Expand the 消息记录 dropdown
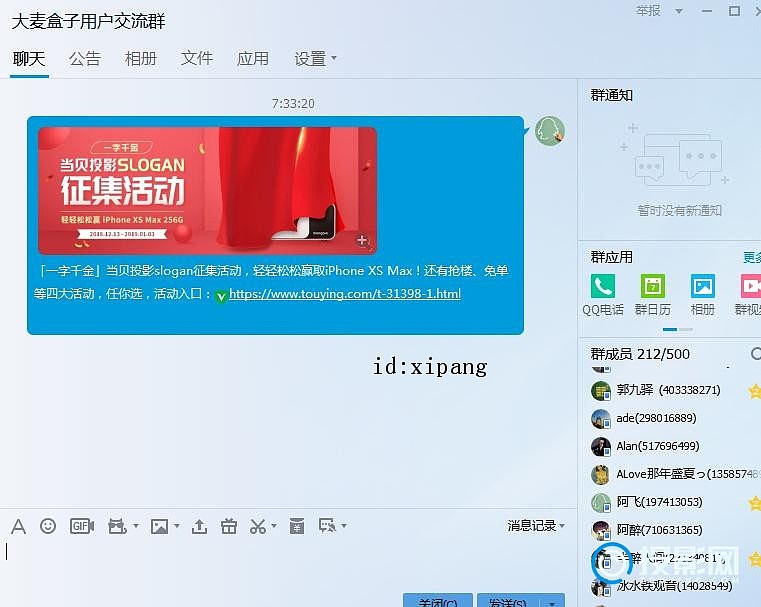The height and width of the screenshot is (607, 761). click(535, 526)
